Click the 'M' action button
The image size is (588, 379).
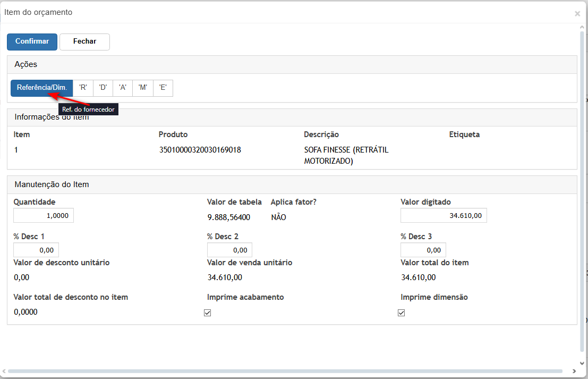click(143, 88)
